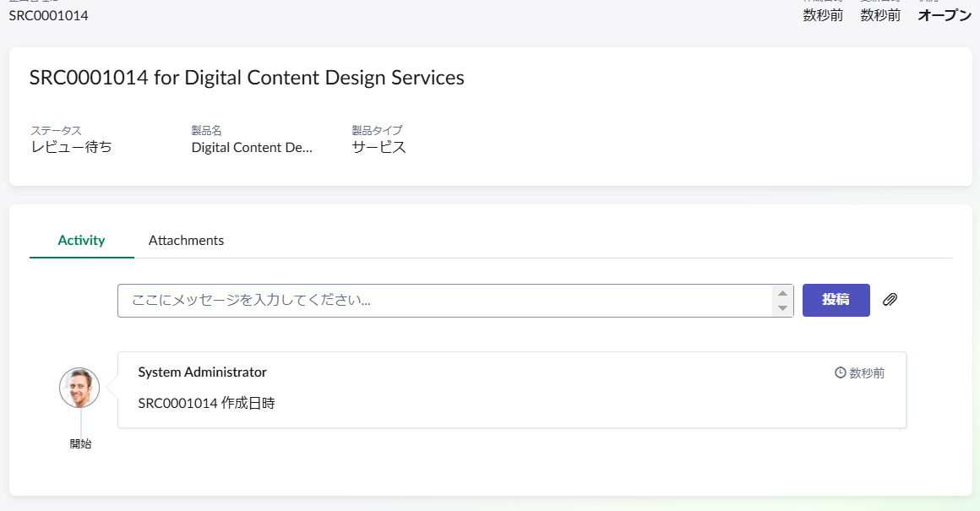Click the clock icon in the activity entry
The image size is (980, 511).
840,372
